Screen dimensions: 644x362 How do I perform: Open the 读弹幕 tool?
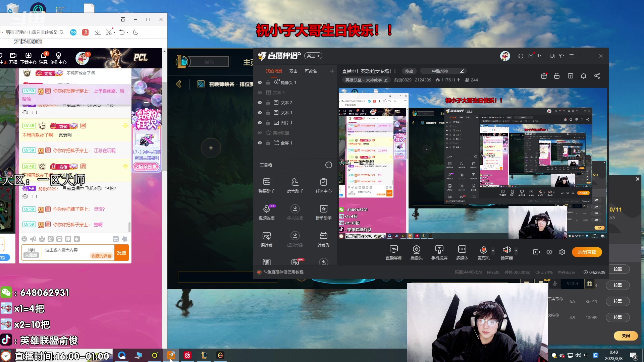click(267, 239)
